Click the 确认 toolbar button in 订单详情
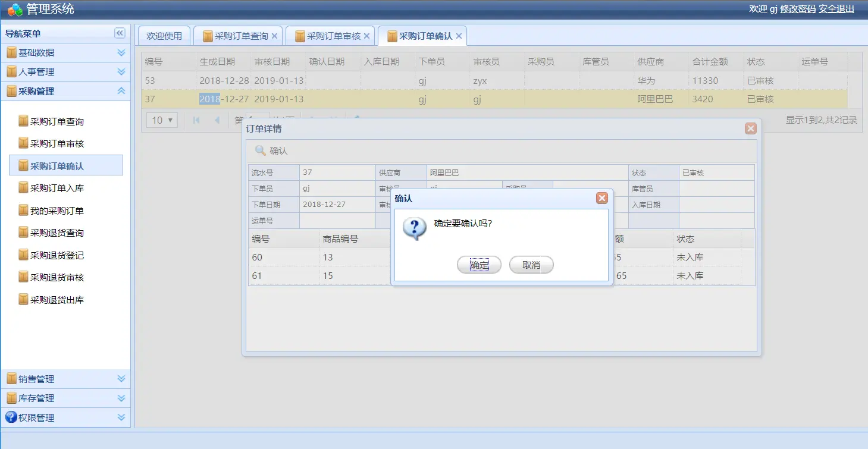Image resolution: width=868 pixels, height=449 pixels. coord(271,151)
